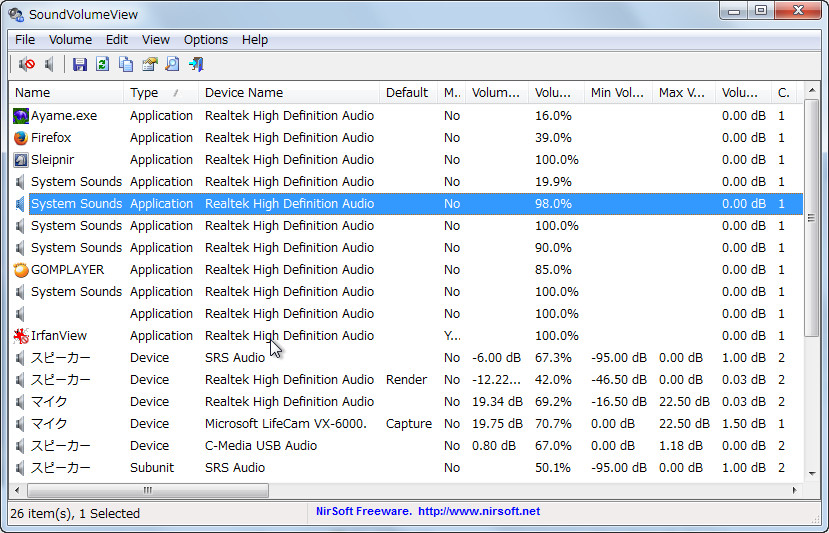Open the View menu
Viewport: 829px width, 533px height.
click(155, 40)
